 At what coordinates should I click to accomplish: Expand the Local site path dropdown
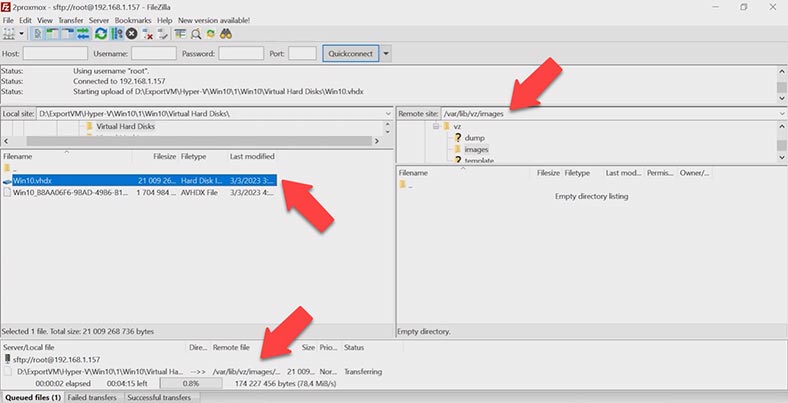coord(387,114)
